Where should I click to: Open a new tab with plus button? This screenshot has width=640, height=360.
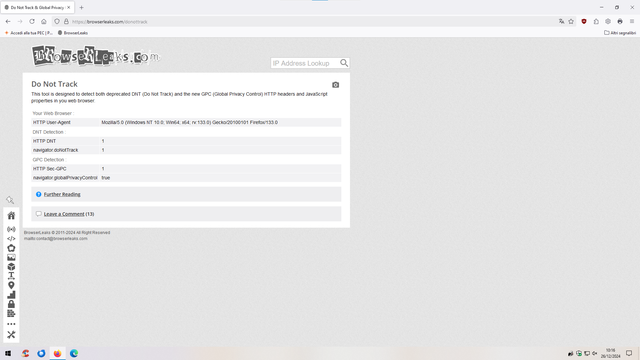point(82,7)
